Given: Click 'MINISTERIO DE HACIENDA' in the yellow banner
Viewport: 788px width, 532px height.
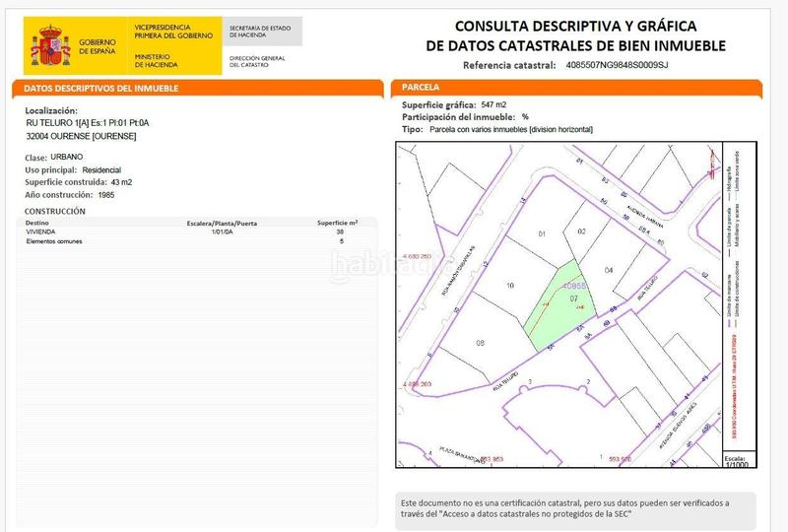Looking at the screenshot, I should click(x=156, y=61).
